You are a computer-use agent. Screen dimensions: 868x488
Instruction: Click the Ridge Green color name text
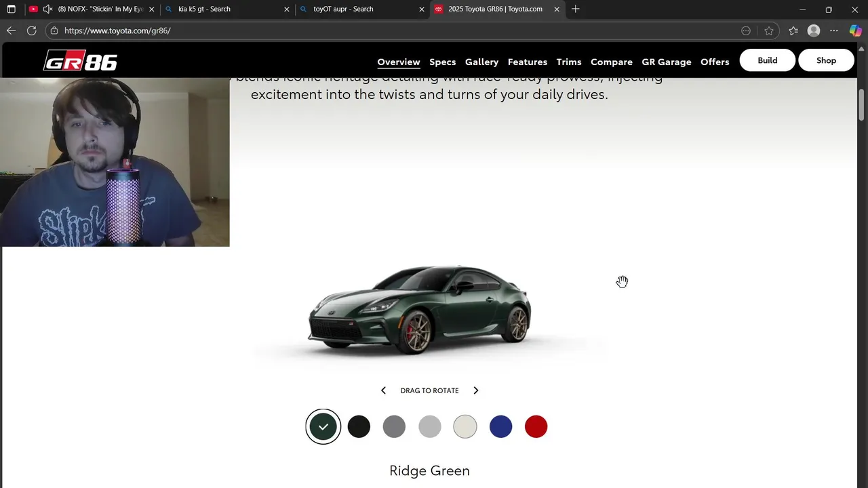pos(429,470)
